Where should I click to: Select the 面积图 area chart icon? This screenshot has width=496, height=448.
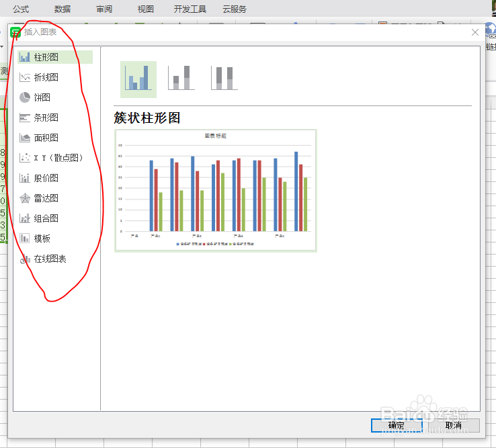[25, 138]
